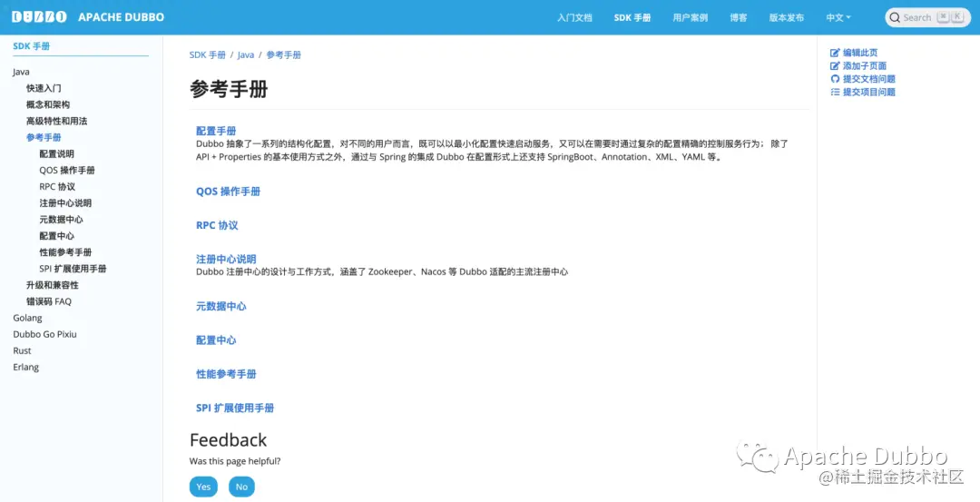Open 升级和兼容性 in the sidebar

[53, 285]
